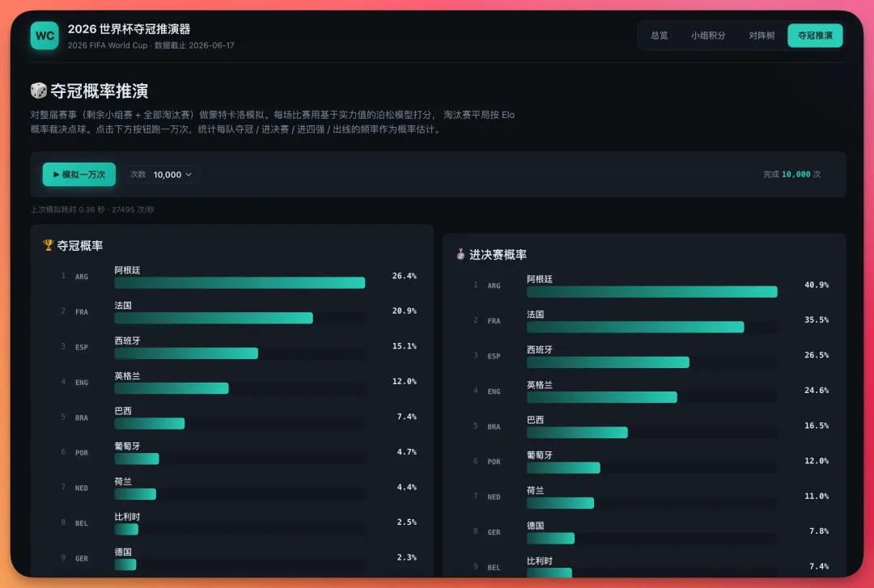This screenshot has width=874, height=588.
Task: Click the trophy icon next to 夺冠概率
Action: click(x=48, y=245)
